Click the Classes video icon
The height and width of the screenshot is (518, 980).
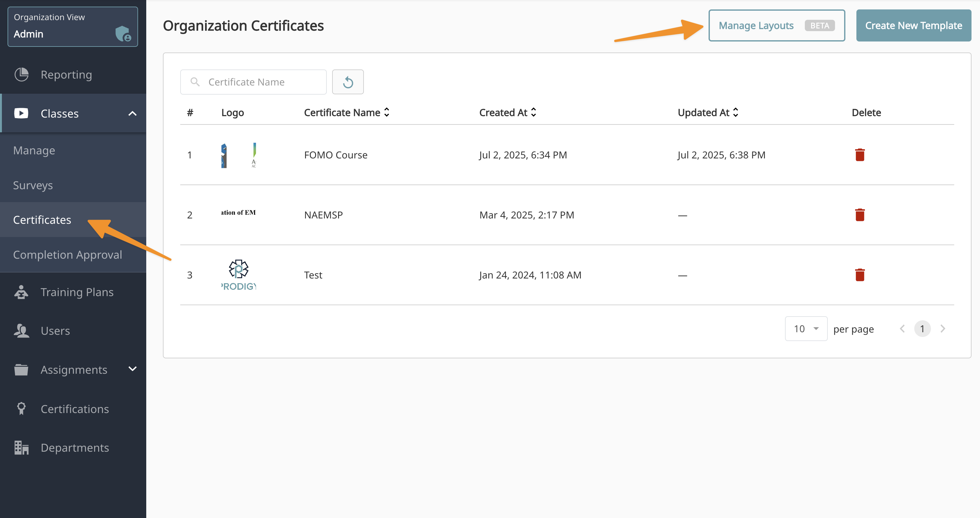pyautogui.click(x=21, y=113)
